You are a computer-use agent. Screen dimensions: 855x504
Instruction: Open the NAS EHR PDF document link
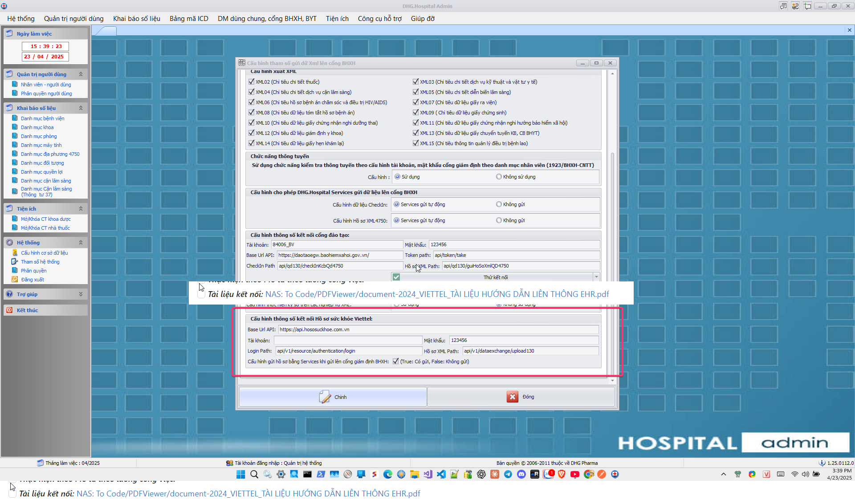(436, 294)
